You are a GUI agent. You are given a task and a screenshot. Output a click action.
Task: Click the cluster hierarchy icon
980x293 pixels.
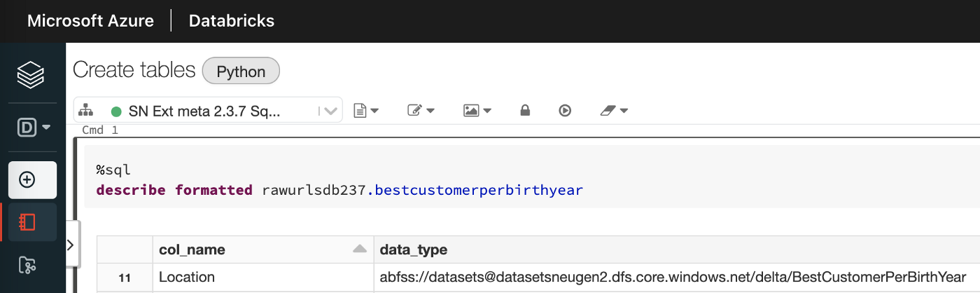pyautogui.click(x=86, y=111)
